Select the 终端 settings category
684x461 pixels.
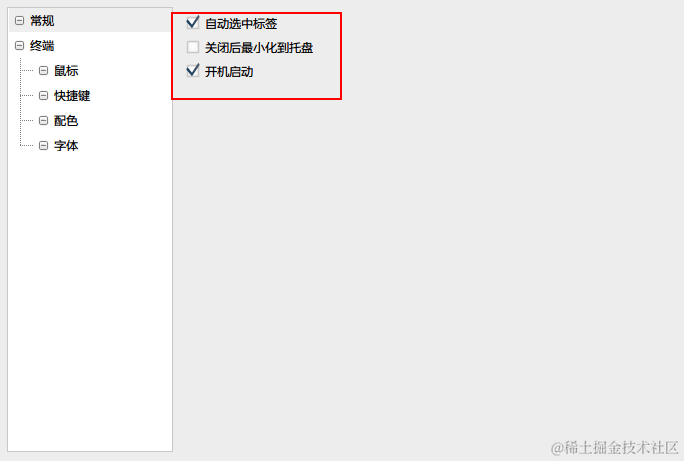[x=42, y=45]
